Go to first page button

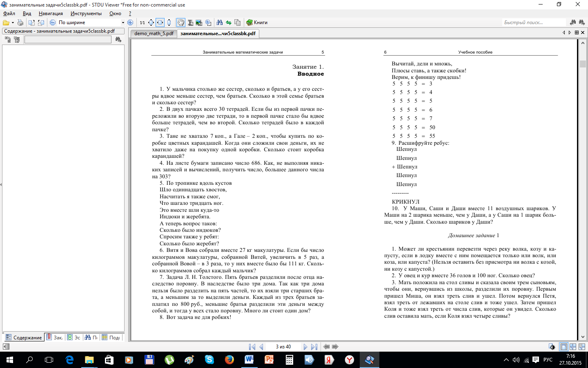tap(252, 347)
